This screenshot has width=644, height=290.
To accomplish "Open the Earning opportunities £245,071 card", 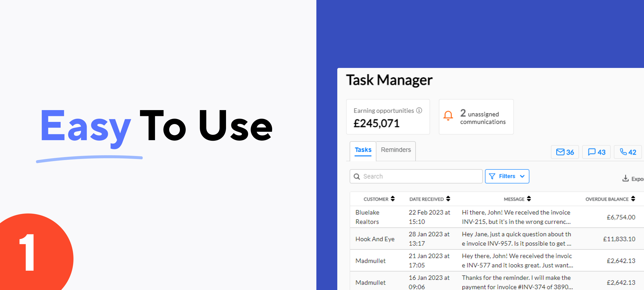I will pyautogui.click(x=388, y=117).
